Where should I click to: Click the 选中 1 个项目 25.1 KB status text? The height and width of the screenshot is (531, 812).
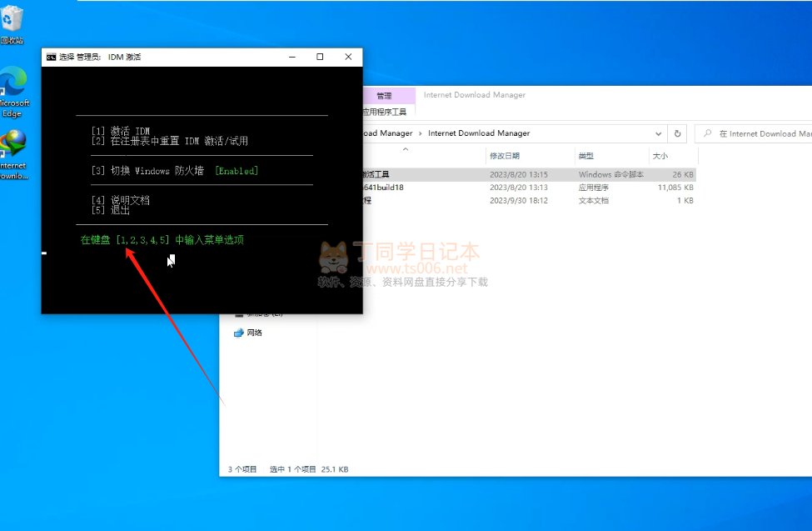pyautogui.click(x=309, y=469)
